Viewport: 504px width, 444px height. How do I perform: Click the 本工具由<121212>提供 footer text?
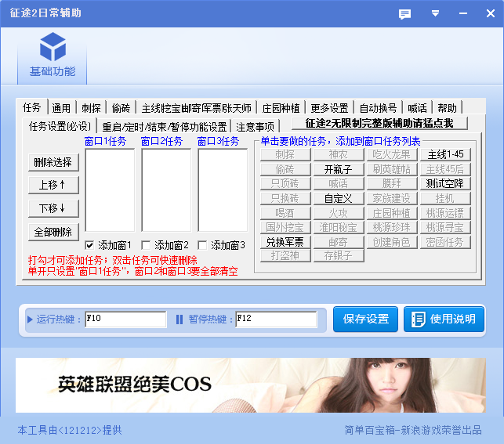[x=70, y=430]
